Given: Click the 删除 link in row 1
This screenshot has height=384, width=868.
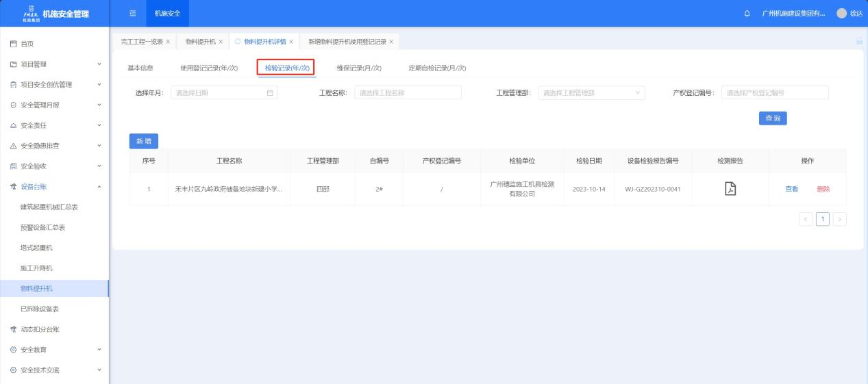Looking at the screenshot, I should (x=823, y=189).
